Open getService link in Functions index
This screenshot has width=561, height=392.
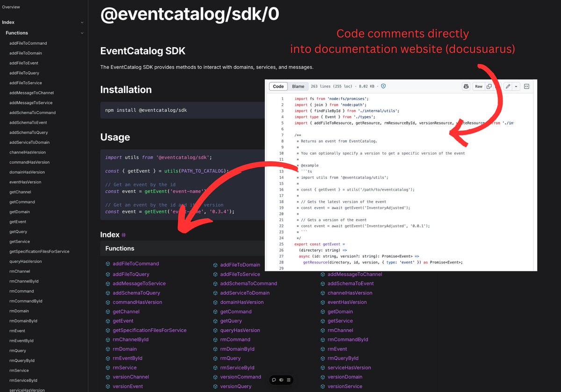point(340,321)
